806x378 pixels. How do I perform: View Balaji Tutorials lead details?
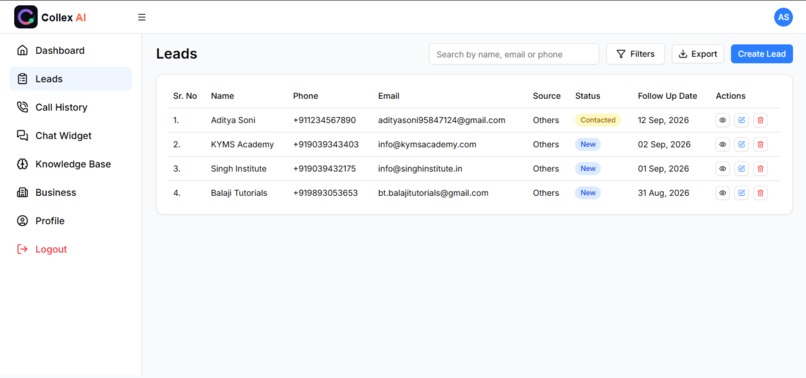tap(722, 193)
